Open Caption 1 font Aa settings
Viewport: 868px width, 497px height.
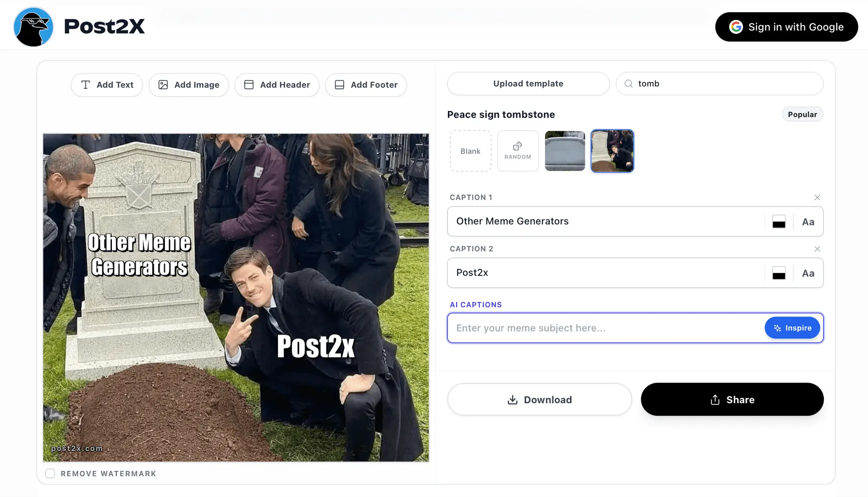tap(808, 222)
